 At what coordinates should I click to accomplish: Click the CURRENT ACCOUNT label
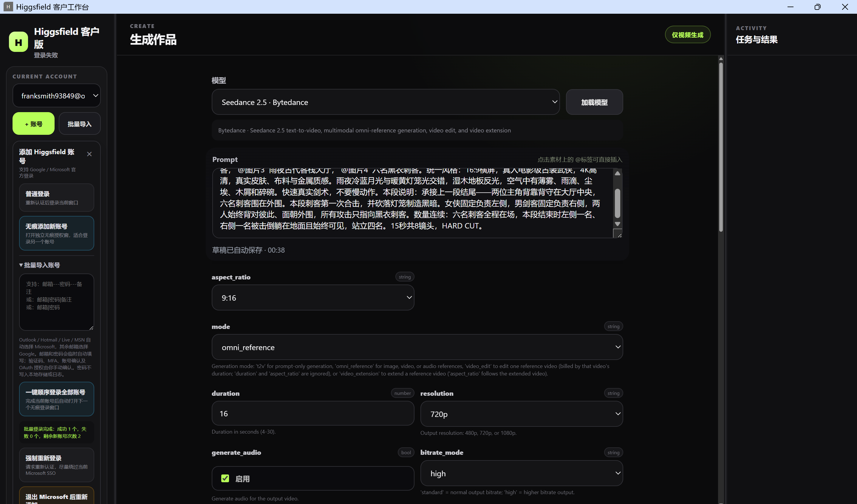click(x=45, y=77)
